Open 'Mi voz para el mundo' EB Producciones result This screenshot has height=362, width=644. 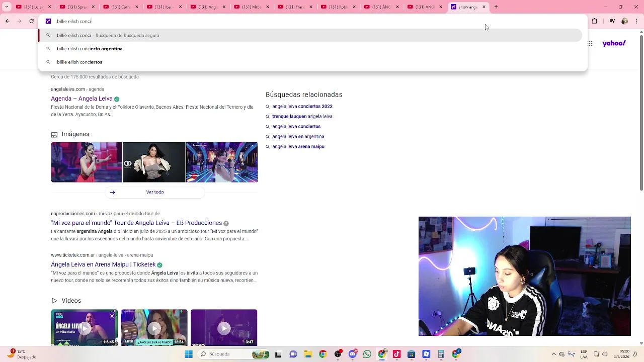point(136,223)
